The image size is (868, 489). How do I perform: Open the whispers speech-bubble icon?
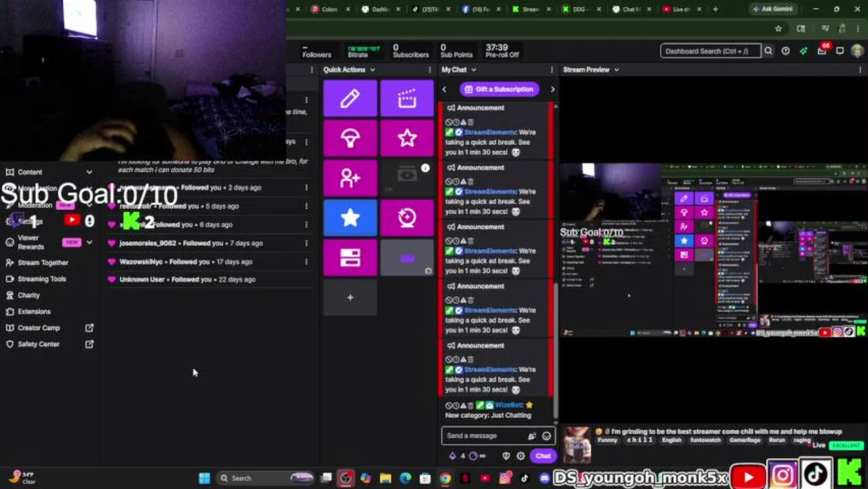(840, 51)
